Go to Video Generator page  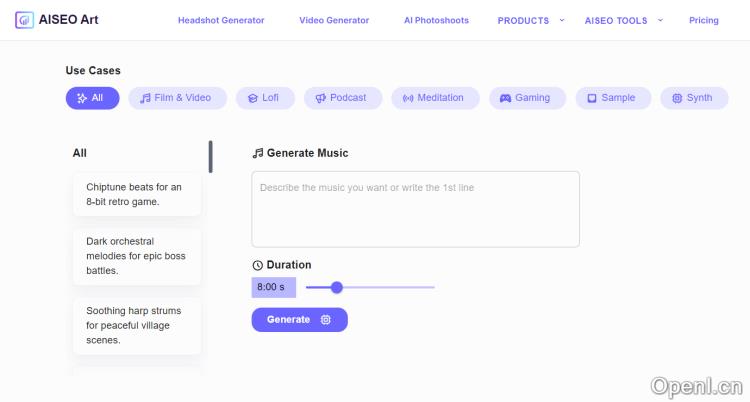tap(334, 20)
